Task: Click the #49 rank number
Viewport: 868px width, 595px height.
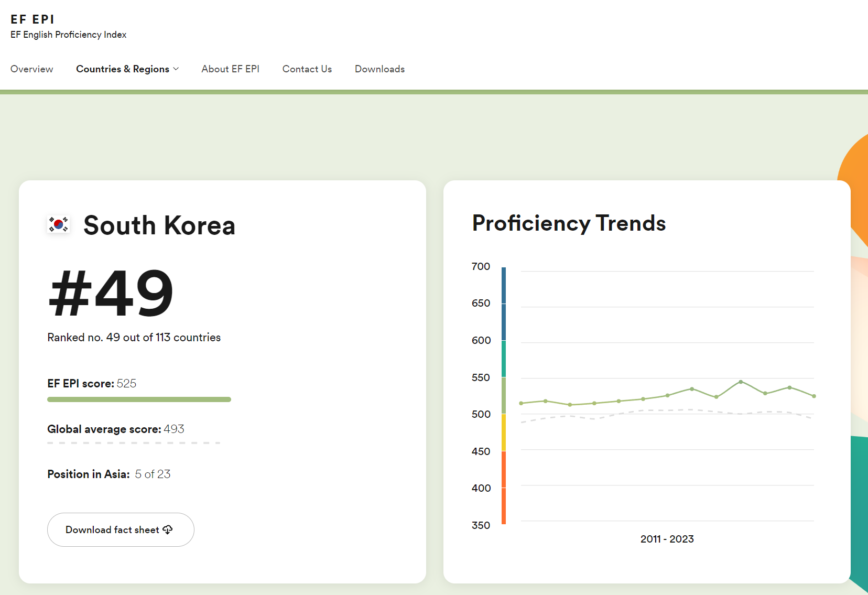Action: 111,293
